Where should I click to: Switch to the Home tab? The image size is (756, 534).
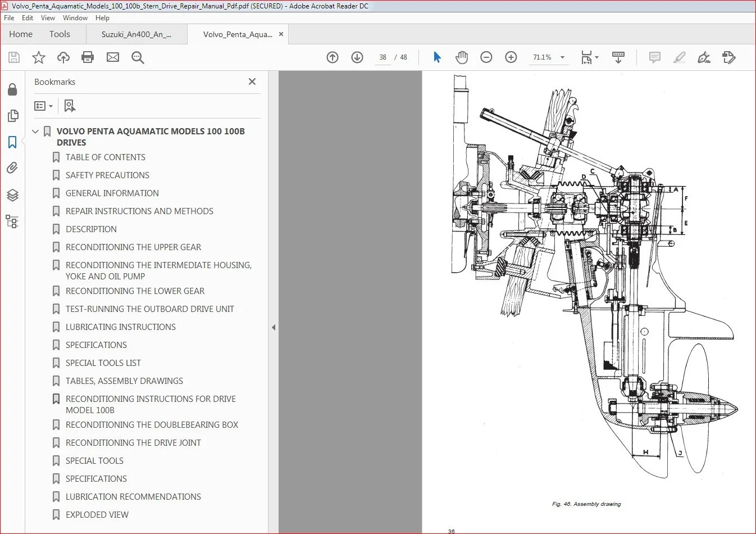21,34
